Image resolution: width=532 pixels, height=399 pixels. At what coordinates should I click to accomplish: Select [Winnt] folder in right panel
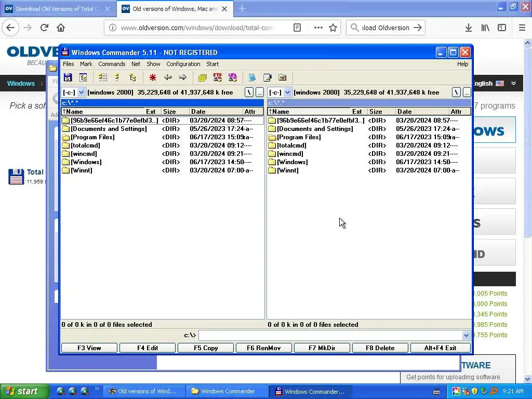[x=369, y=170]
